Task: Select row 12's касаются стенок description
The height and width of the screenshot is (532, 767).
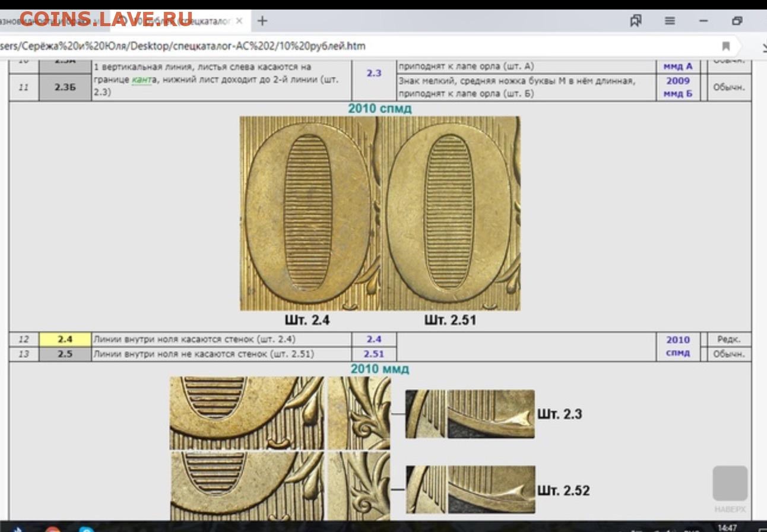Action: tap(195, 339)
